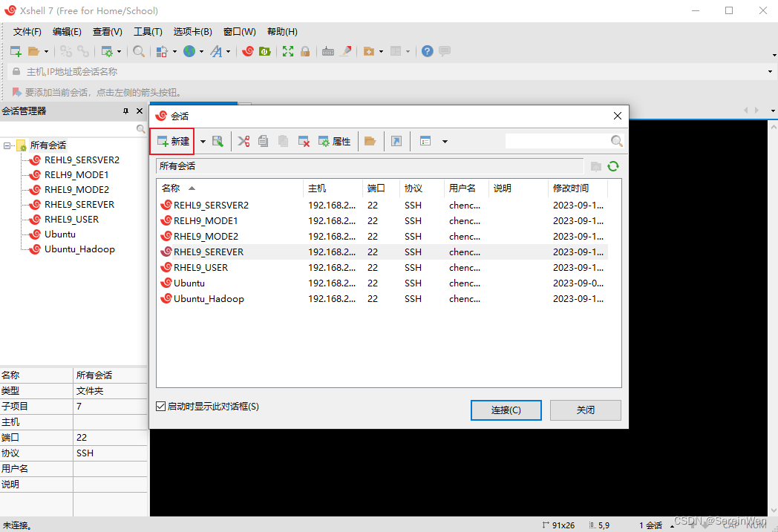Image resolution: width=778 pixels, height=532 pixels.
Task: Click the globe encoding icon in main toolbar
Action: click(x=189, y=51)
